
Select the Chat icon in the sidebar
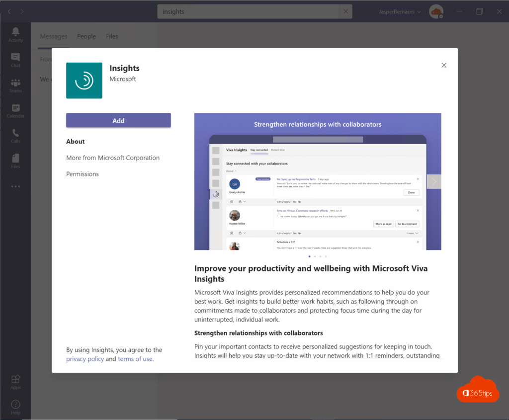click(15, 60)
